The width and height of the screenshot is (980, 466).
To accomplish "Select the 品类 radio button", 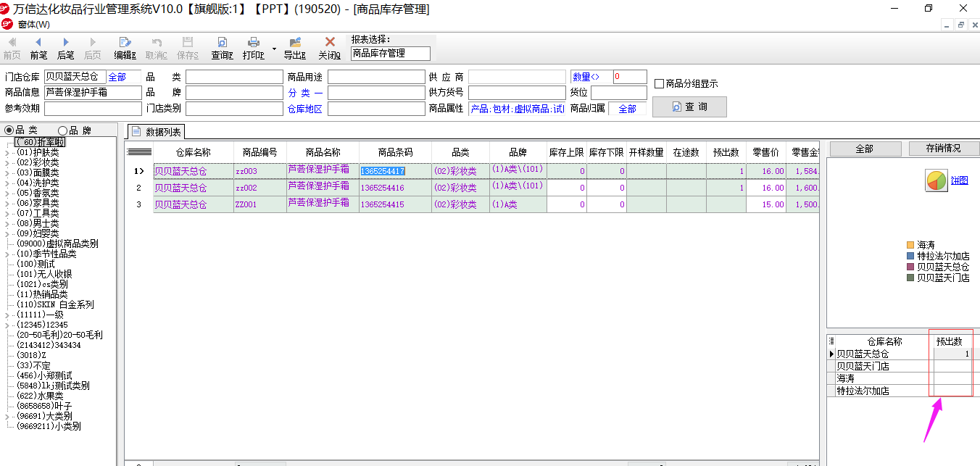I will point(9,130).
